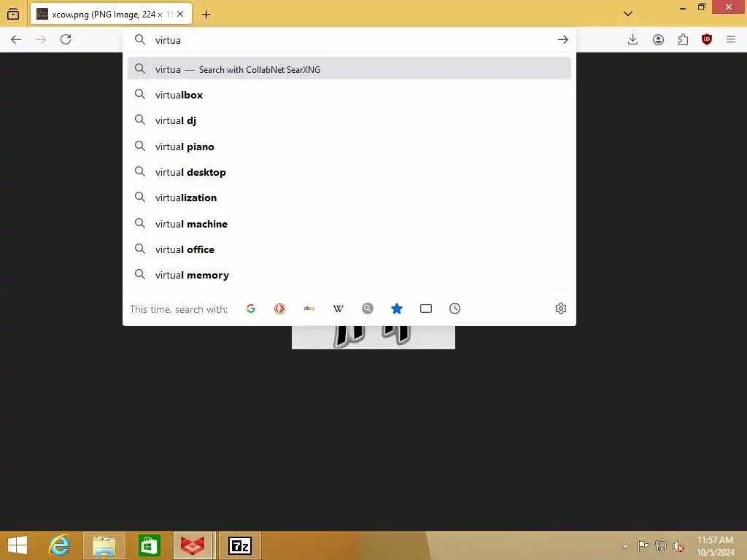
Task: Open the Windows Start button
Action: pyautogui.click(x=18, y=545)
